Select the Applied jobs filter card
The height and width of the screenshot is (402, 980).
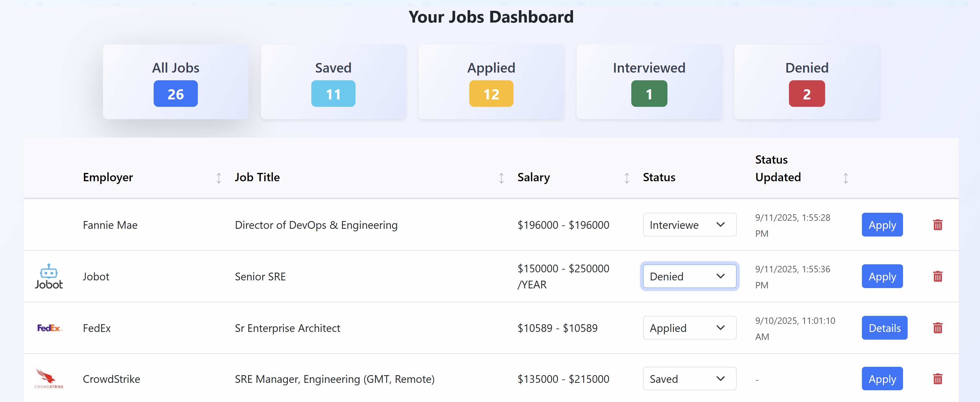pos(491,82)
